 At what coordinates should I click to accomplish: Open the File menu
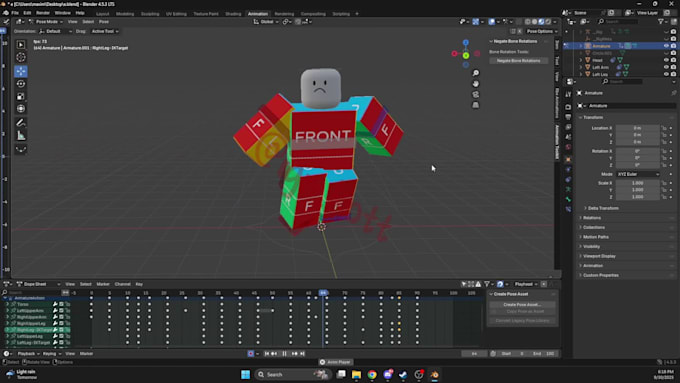(15, 13)
